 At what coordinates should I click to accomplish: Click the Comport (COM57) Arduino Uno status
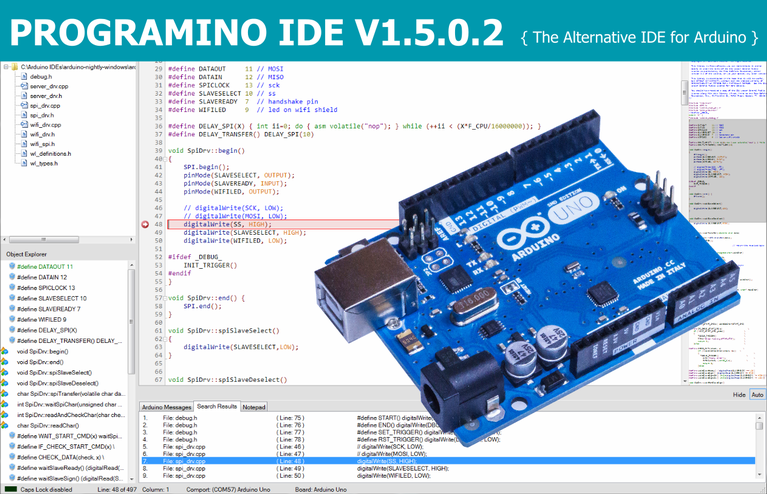click(228, 489)
